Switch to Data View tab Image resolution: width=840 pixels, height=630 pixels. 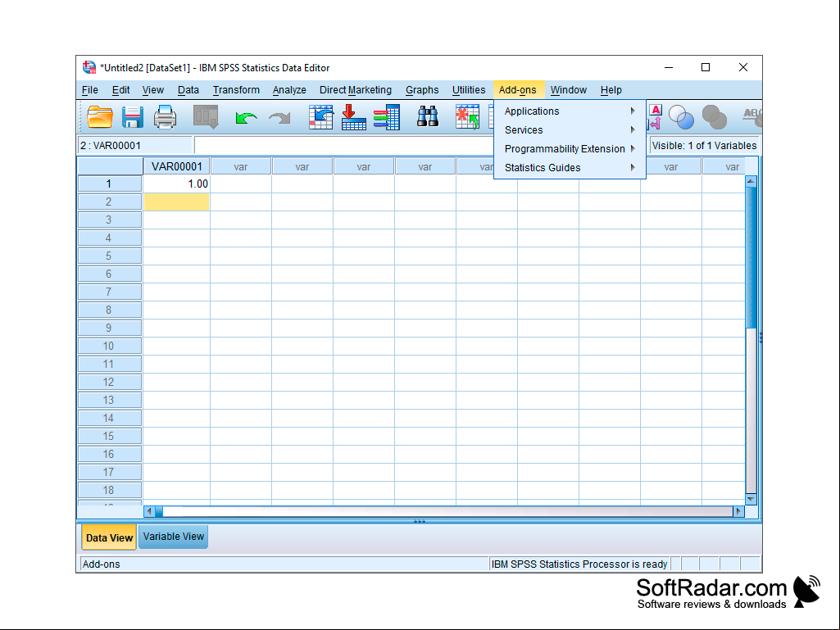tap(109, 537)
